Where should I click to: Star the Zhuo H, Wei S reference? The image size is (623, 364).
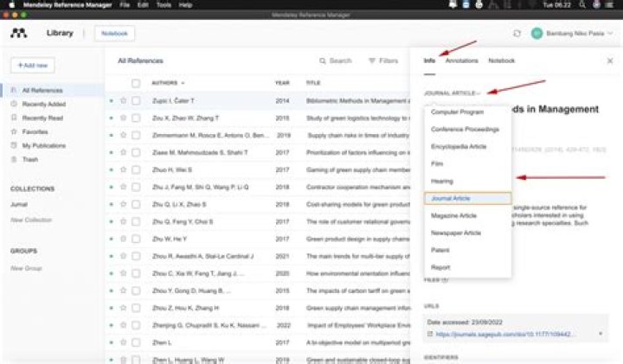[123, 169]
